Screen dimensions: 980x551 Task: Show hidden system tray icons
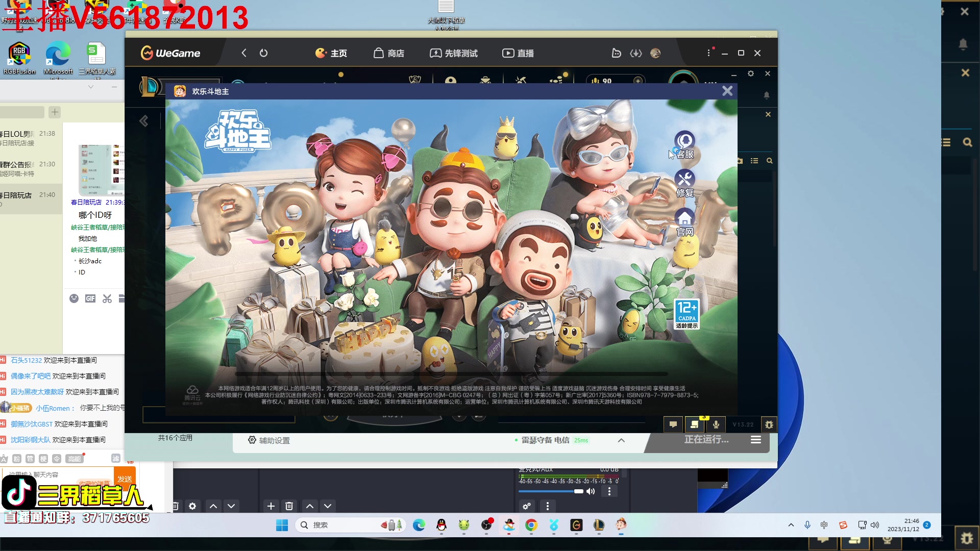pyautogui.click(x=791, y=525)
